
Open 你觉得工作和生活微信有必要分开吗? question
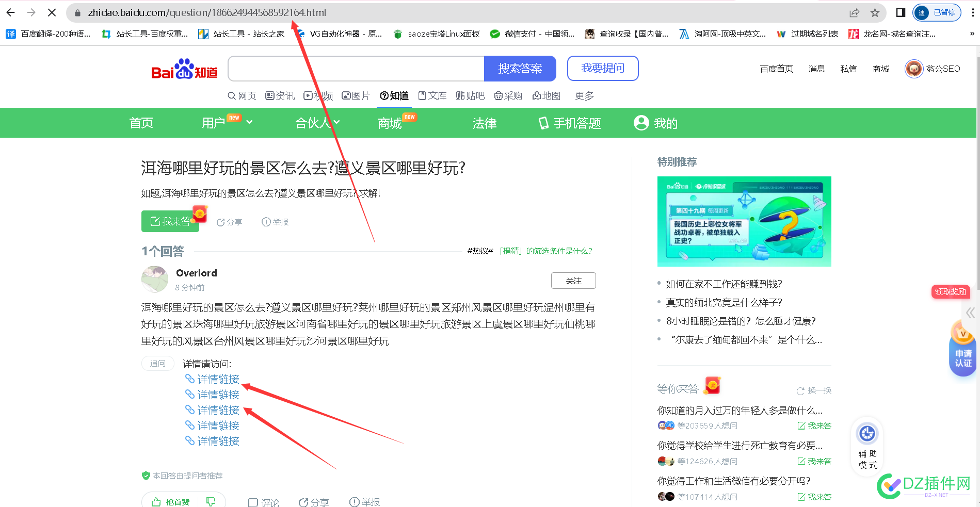[734, 481]
